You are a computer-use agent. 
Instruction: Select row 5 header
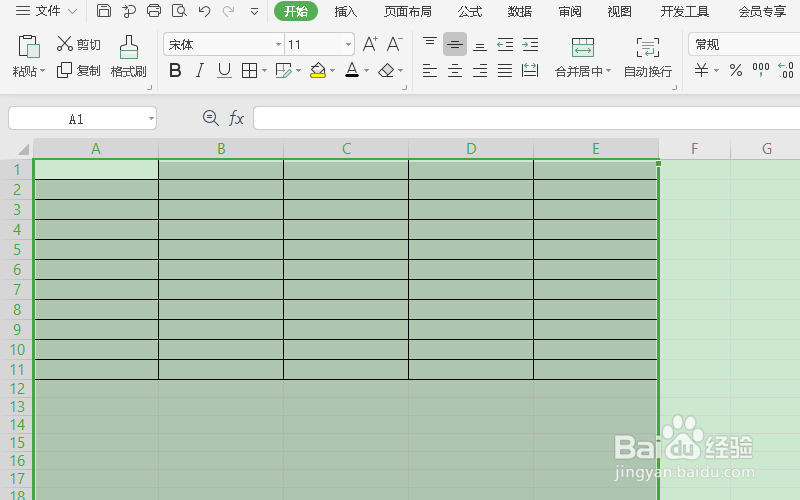tap(17, 249)
